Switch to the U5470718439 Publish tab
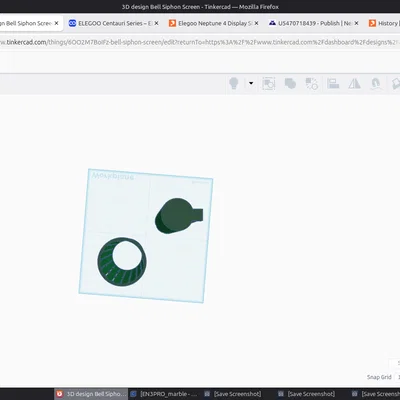Viewport: 400px width, 400px height. [315, 23]
